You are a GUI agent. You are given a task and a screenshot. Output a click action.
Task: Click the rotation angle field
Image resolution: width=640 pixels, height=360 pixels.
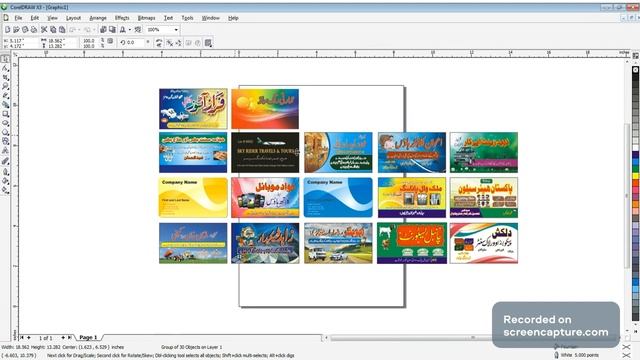[x=135, y=42]
